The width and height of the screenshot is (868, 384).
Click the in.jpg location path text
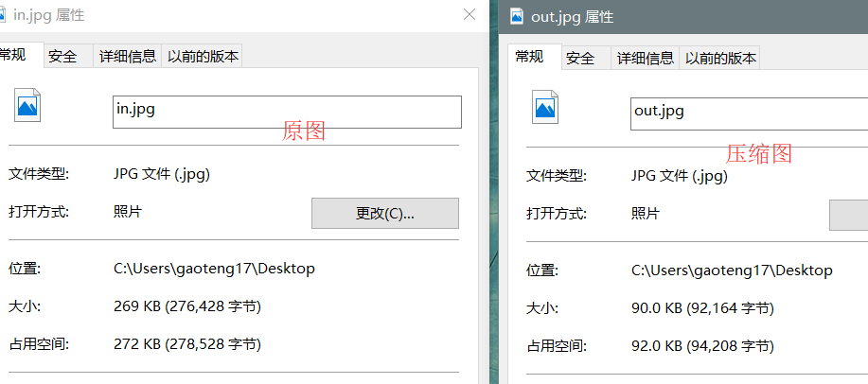pos(214,269)
